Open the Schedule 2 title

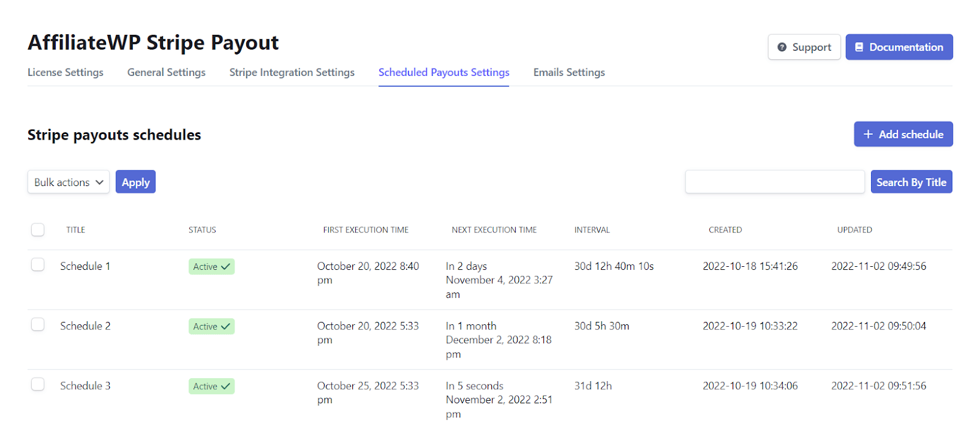pyautogui.click(x=85, y=326)
